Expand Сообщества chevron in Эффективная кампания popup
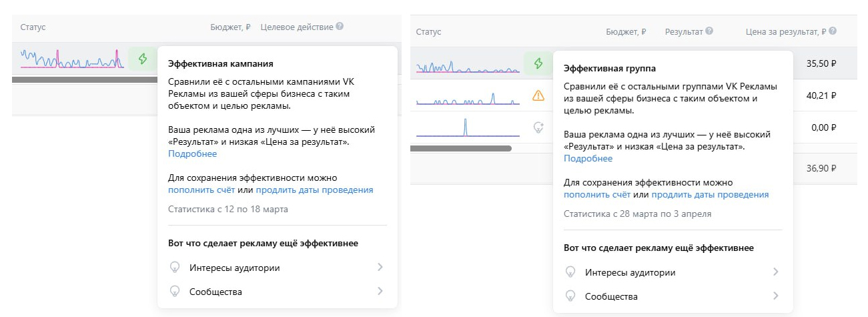868x317 pixels. tap(380, 292)
